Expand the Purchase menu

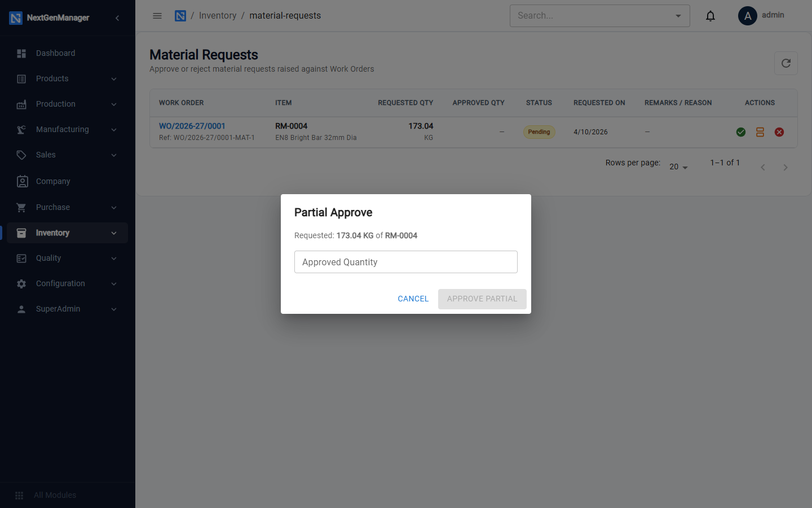67,207
